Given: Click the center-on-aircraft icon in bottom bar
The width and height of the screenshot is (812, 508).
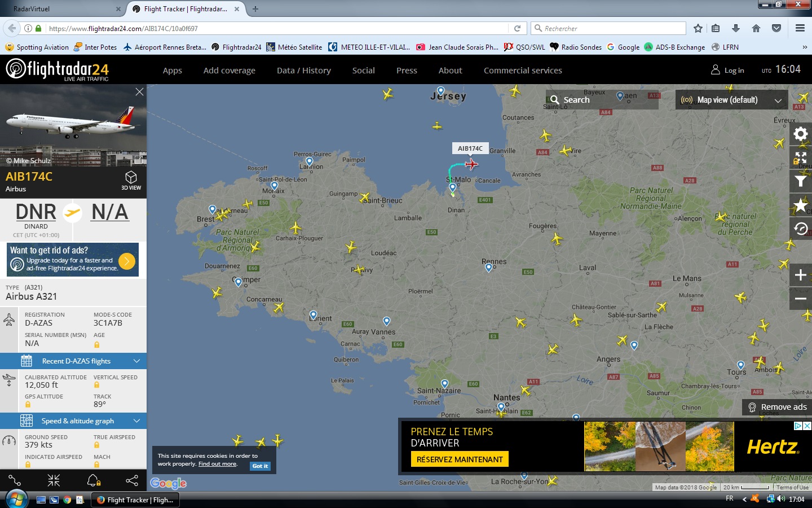Looking at the screenshot, I should 54,480.
